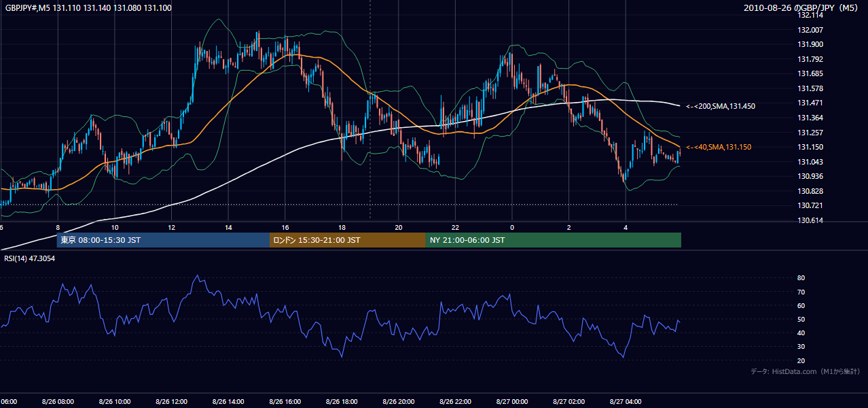Click price axis value 132.007

[810, 30]
